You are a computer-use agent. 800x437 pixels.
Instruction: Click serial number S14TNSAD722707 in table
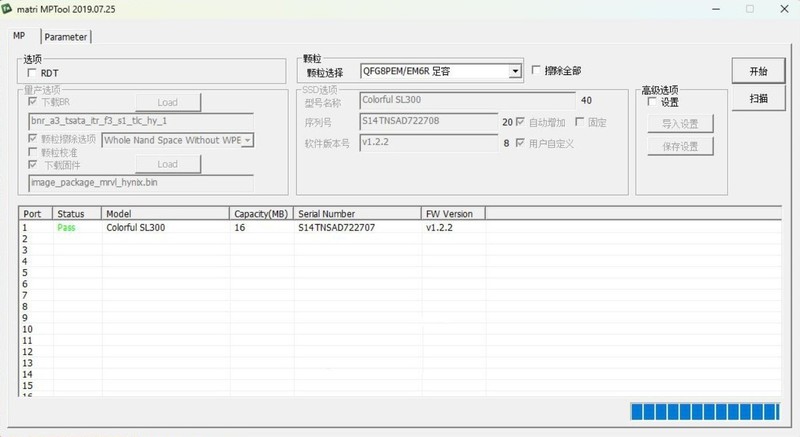[337, 227]
